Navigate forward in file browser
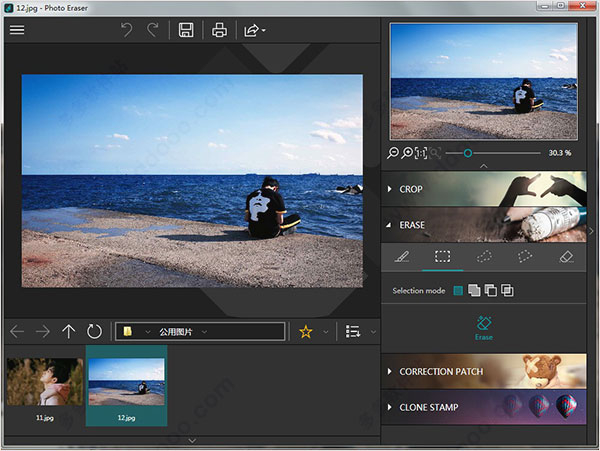 (42, 331)
